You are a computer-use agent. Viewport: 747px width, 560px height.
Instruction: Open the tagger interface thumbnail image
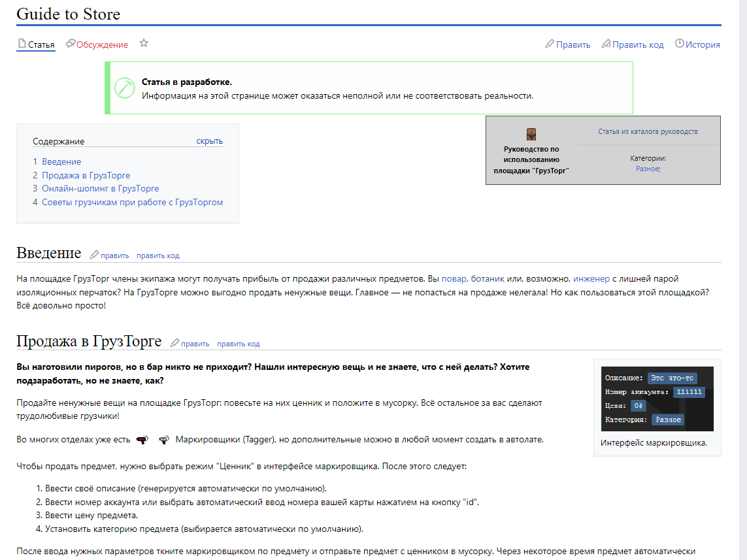pos(657,399)
